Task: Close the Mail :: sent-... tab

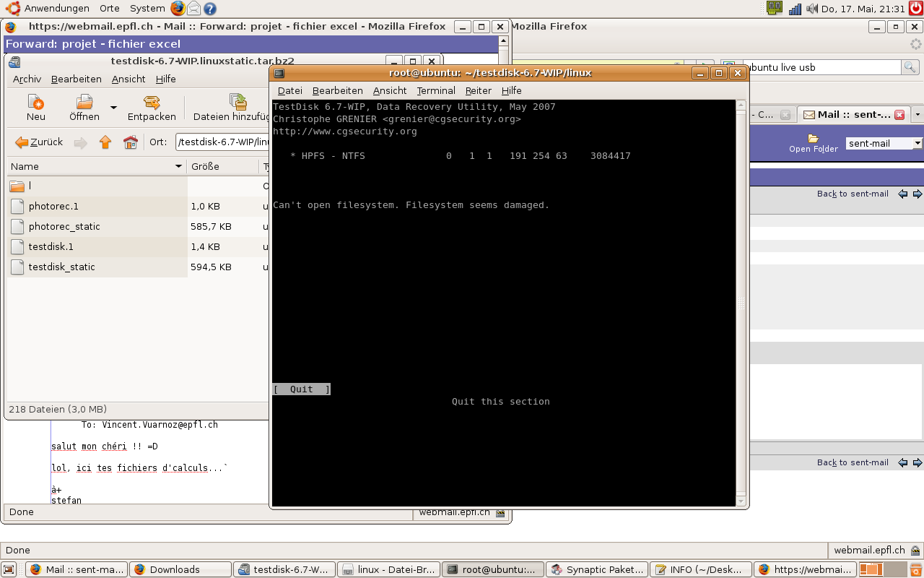Action: 899,115
